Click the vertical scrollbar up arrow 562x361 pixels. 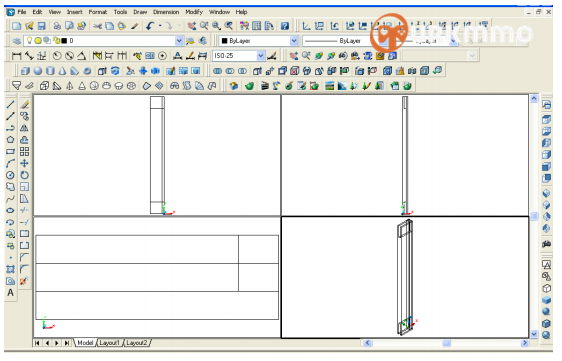pos(534,99)
